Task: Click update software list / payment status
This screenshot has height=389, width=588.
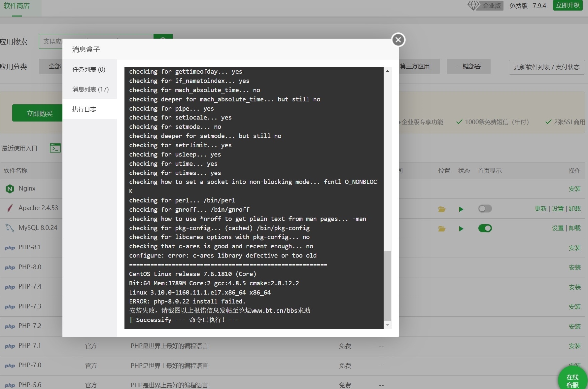Action: pos(547,67)
